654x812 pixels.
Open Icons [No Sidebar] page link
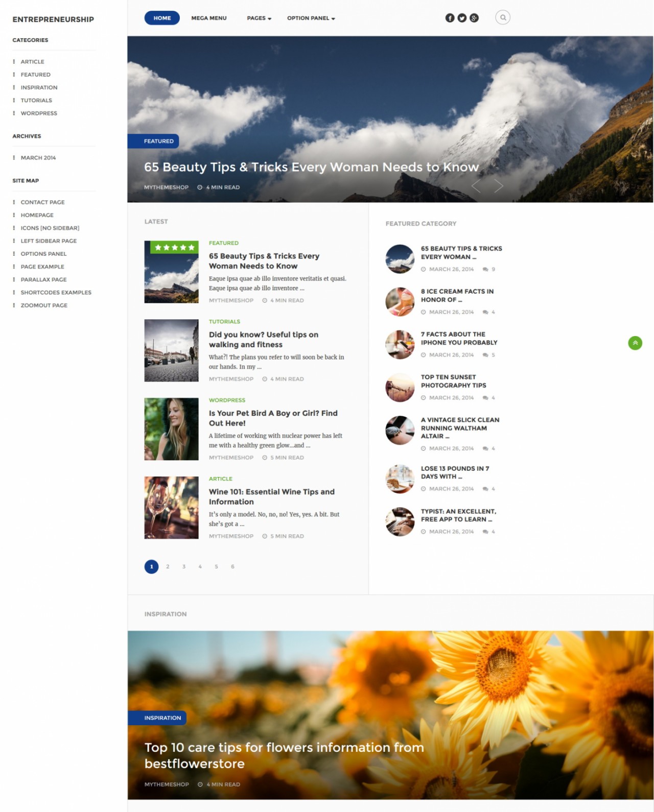tap(50, 228)
